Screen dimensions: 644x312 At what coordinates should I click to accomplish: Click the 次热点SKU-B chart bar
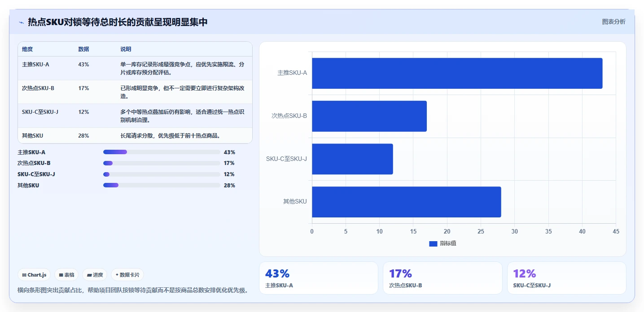tap(369, 116)
